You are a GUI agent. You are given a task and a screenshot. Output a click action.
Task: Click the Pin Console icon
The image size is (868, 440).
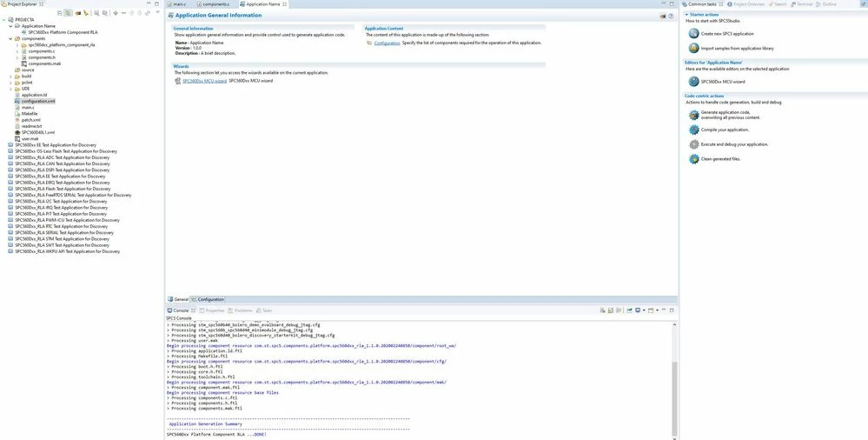629,310
